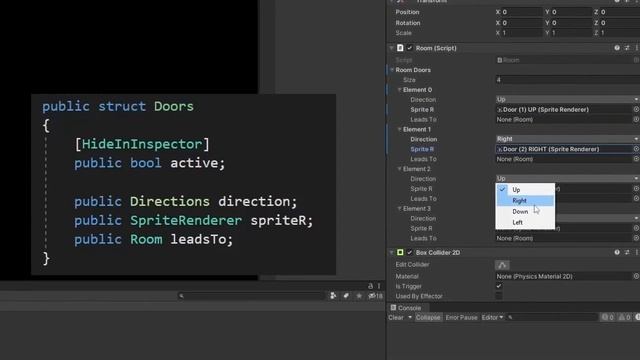
Task: Click the Room (Script) component script icon
Action: (400, 48)
